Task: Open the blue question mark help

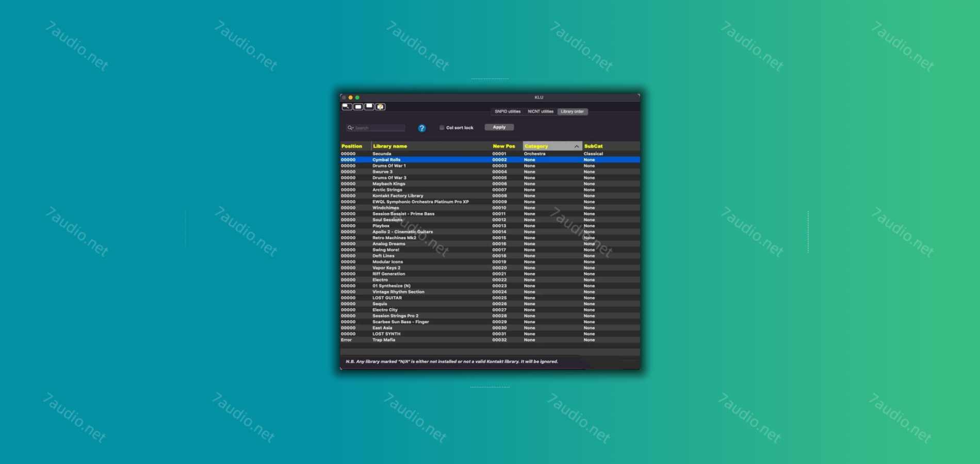Action: [422, 128]
